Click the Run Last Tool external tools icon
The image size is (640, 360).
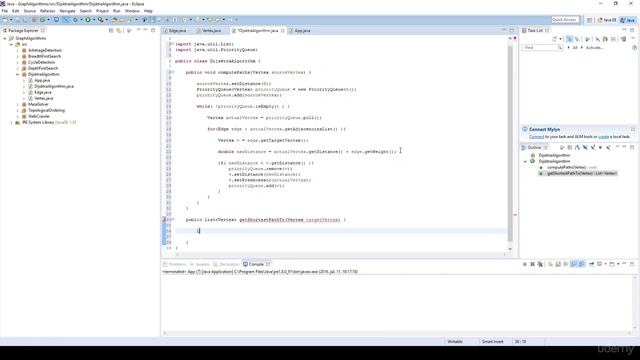pos(100,20)
